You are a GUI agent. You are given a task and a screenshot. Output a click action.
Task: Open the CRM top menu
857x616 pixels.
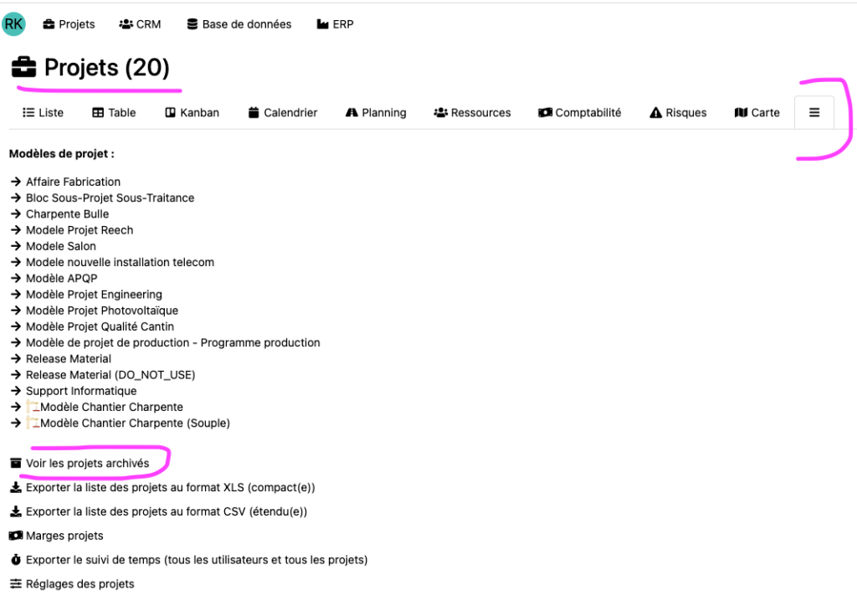[x=140, y=24]
